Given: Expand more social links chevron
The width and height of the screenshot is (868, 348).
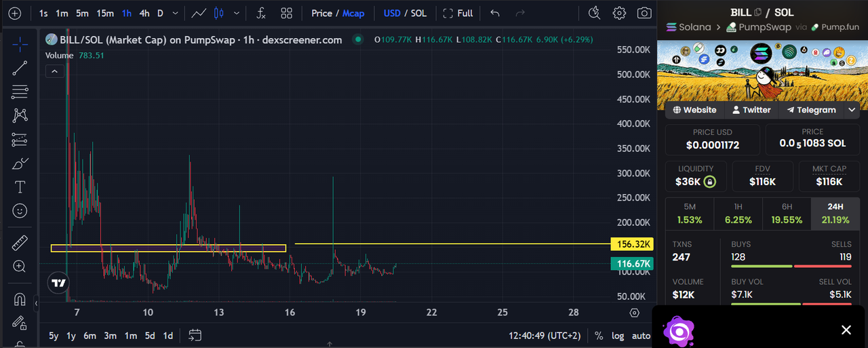Looking at the screenshot, I should coord(852,110).
